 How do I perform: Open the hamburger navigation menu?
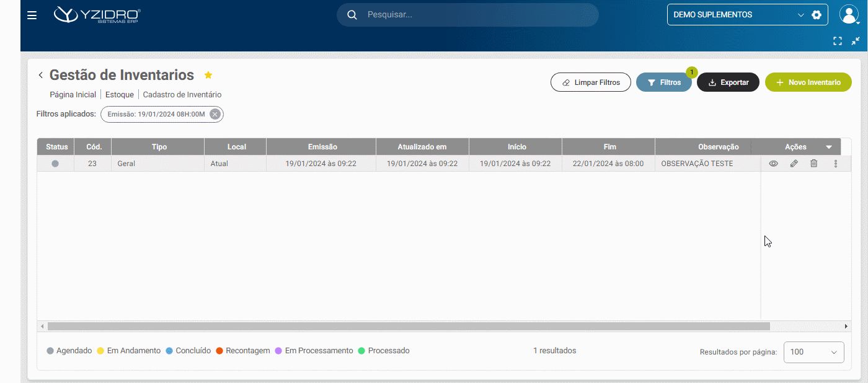pyautogui.click(x=32, y=15)
